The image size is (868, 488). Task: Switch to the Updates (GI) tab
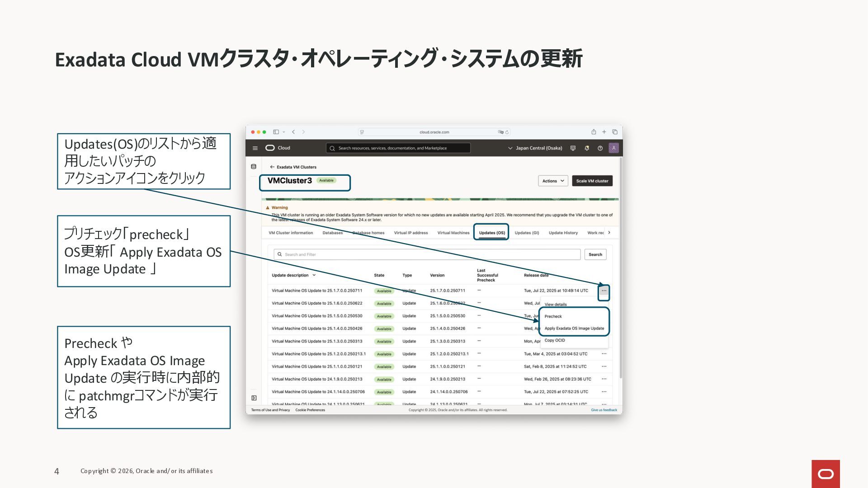527,233
